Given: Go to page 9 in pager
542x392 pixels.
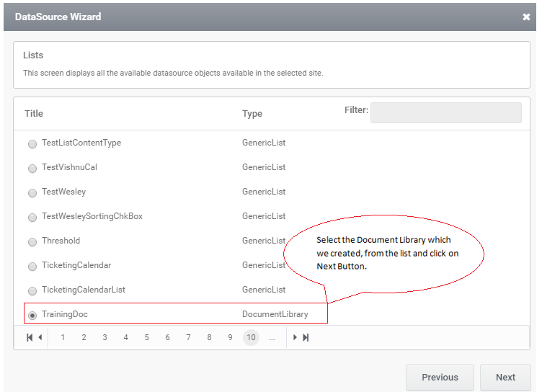Looking at the screenshot, I should click(x=230, y=337).
